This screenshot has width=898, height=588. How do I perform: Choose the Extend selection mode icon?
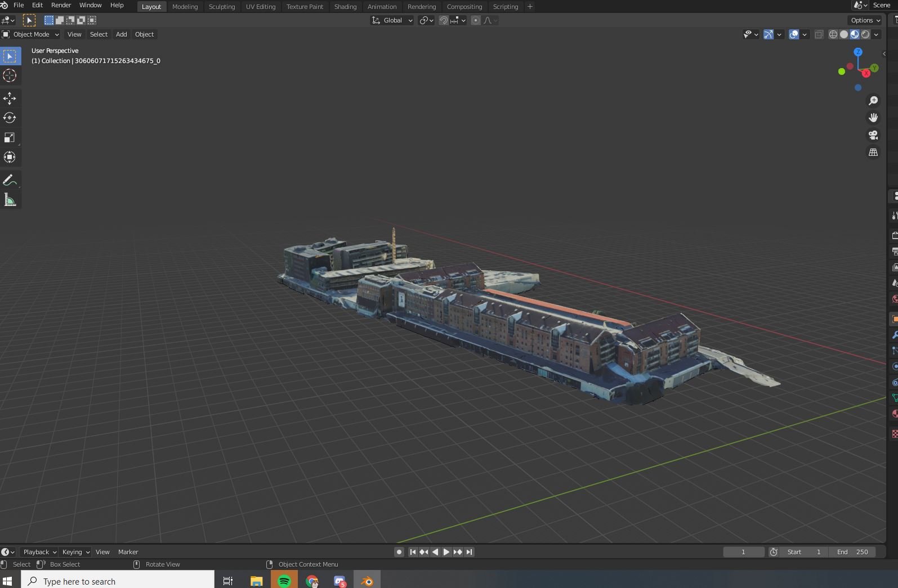click(60, 20)
